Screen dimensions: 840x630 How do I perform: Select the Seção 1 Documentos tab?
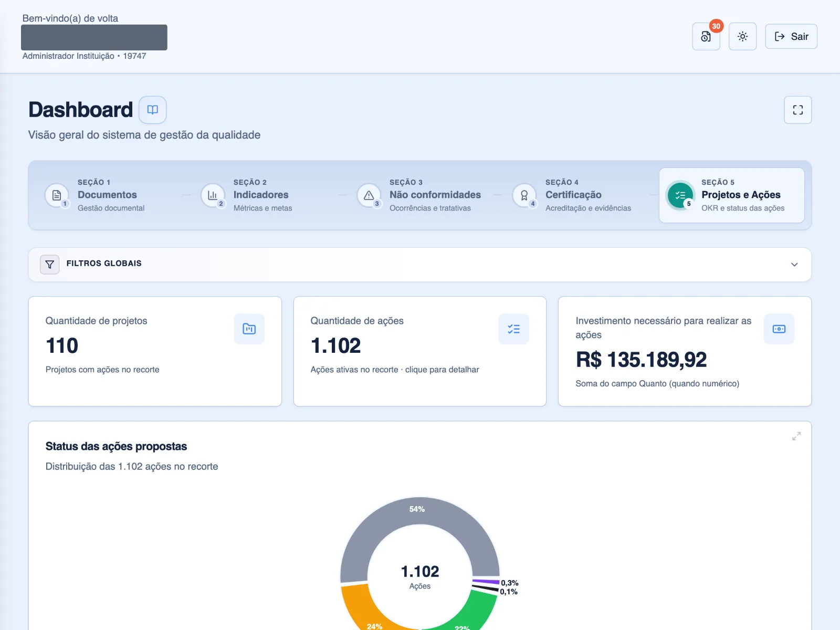(x=108, y=195)
